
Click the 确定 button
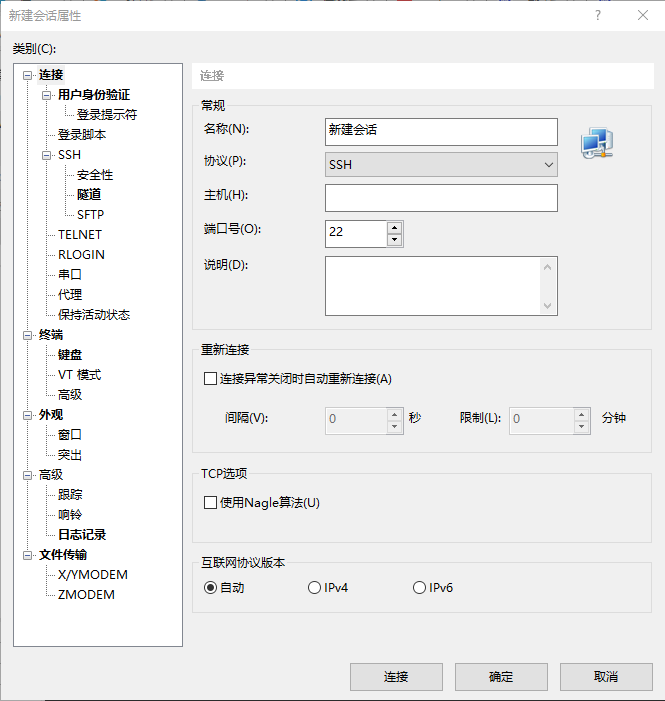[x=501, y=677]
